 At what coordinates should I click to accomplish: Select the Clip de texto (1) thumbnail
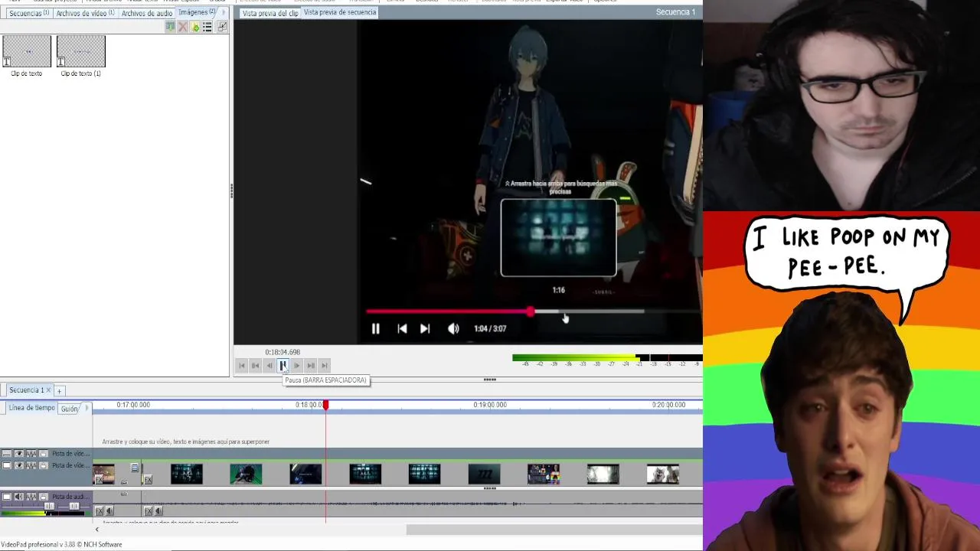tap(80, 51)
